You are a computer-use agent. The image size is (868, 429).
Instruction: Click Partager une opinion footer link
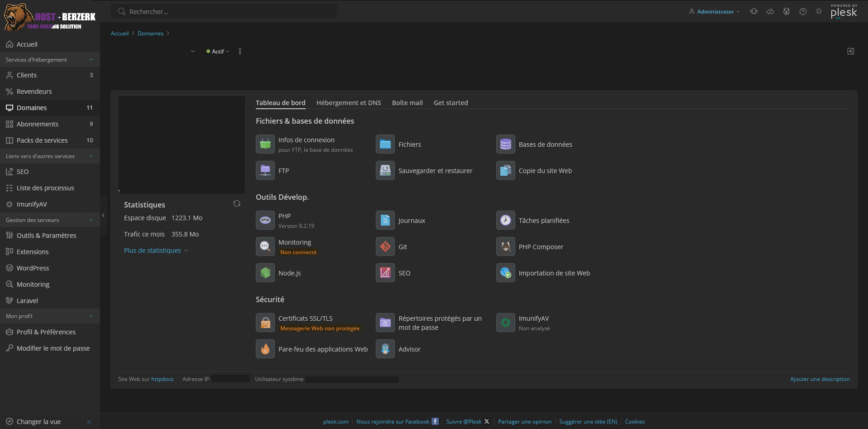coord(525,422)
